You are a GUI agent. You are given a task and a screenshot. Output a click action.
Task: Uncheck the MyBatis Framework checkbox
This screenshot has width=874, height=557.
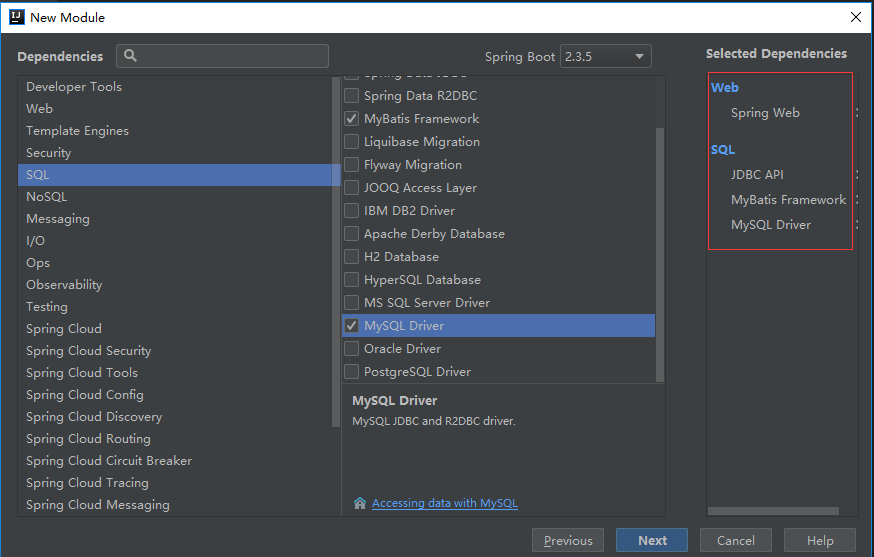(351, 119)
